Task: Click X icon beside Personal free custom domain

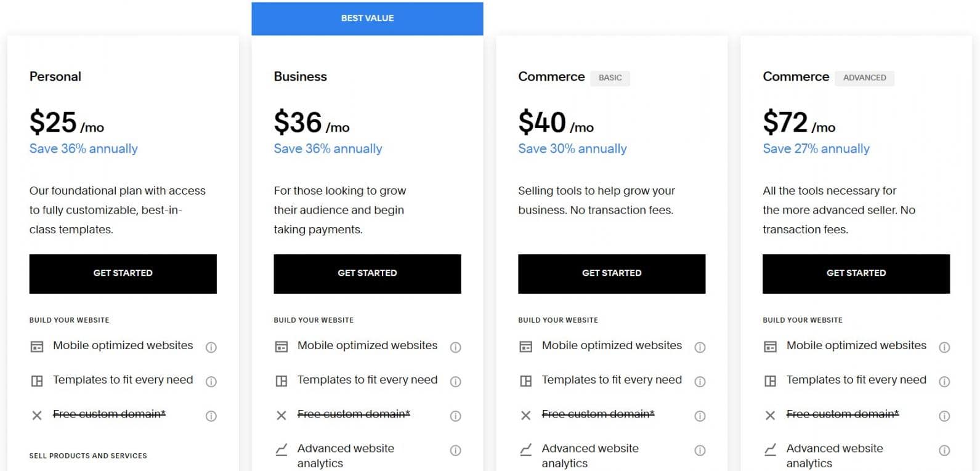Action: pyautogui.click(x=37, y=416)
